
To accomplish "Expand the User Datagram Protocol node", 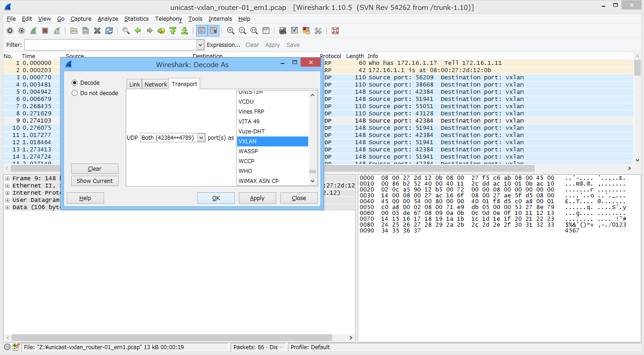I will click(x=7, y=200).
